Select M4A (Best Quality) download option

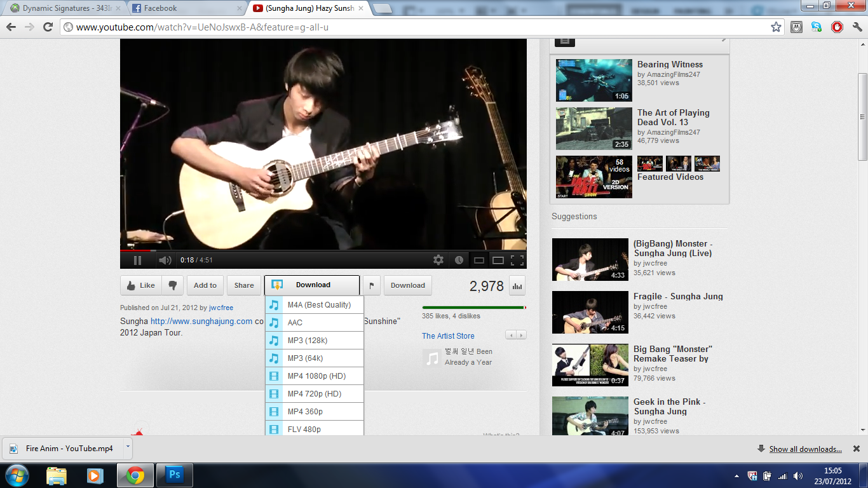coord(318,305)
